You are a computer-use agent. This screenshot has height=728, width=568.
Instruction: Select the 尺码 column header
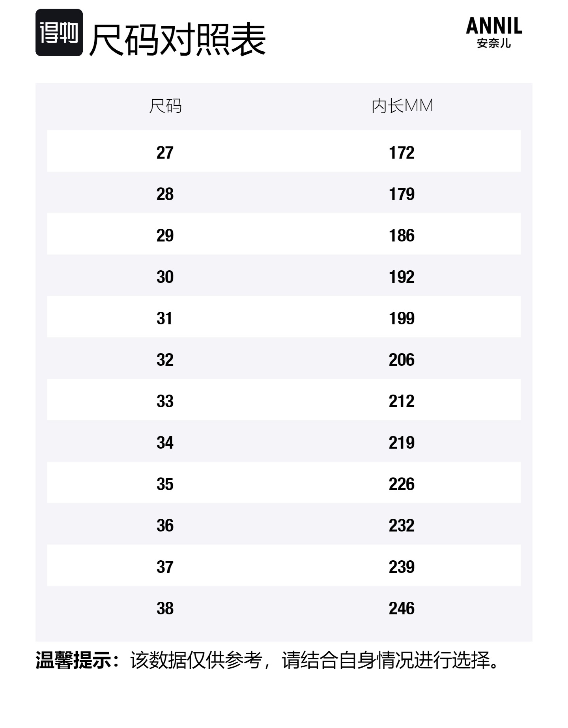pos(165,106)
